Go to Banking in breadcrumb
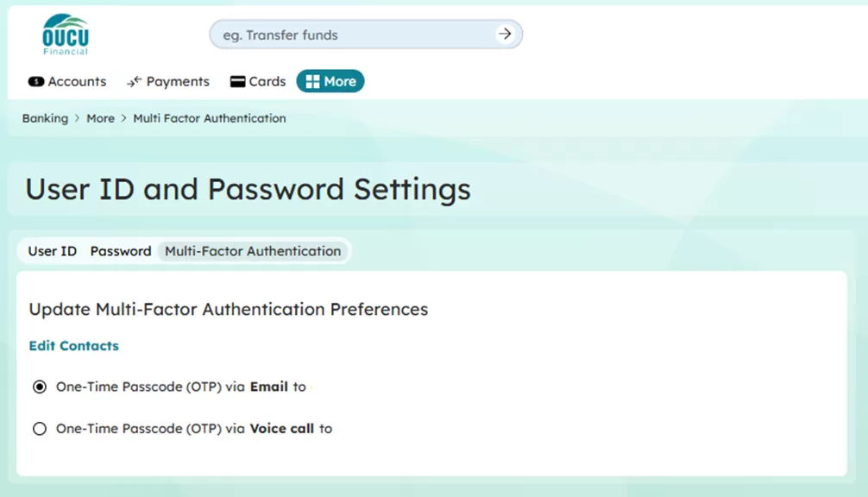The image size is (868, 497). (x=45, y=118)
